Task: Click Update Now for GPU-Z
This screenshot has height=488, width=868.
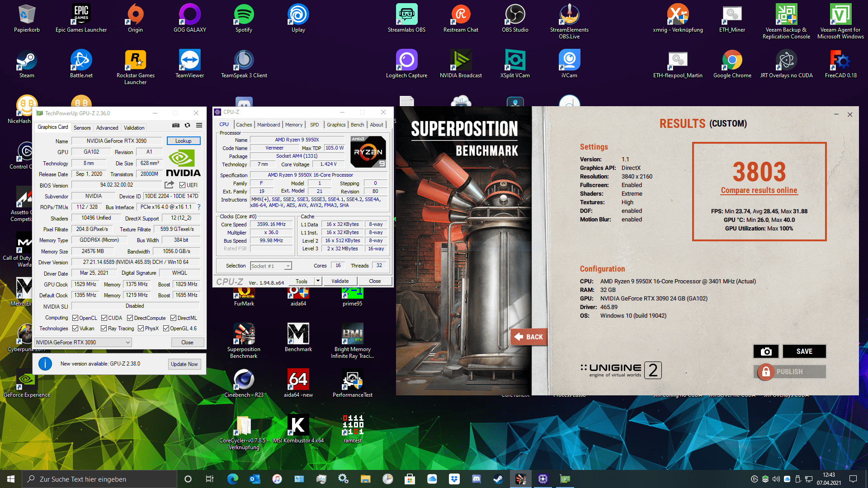Action: click(x=184, y=364)
